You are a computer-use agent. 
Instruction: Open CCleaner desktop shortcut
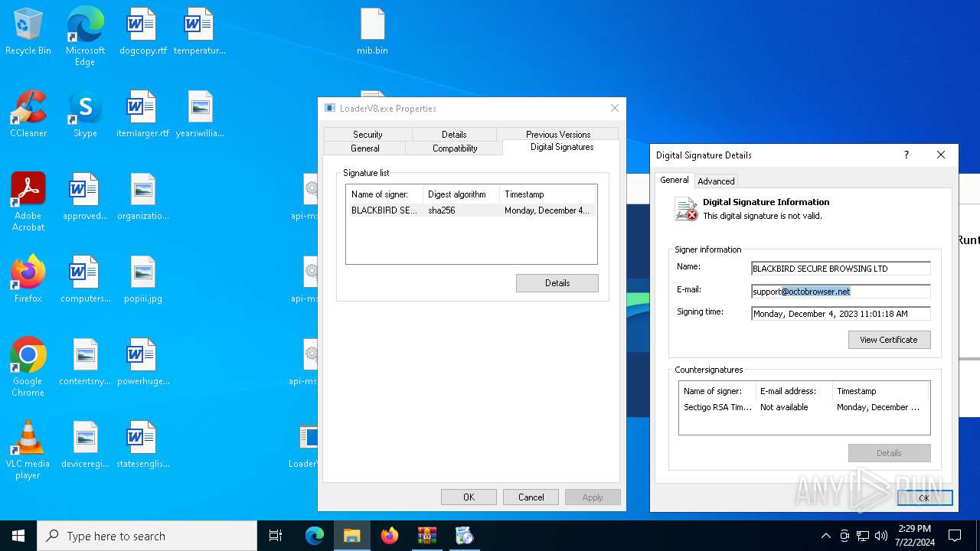28,115
